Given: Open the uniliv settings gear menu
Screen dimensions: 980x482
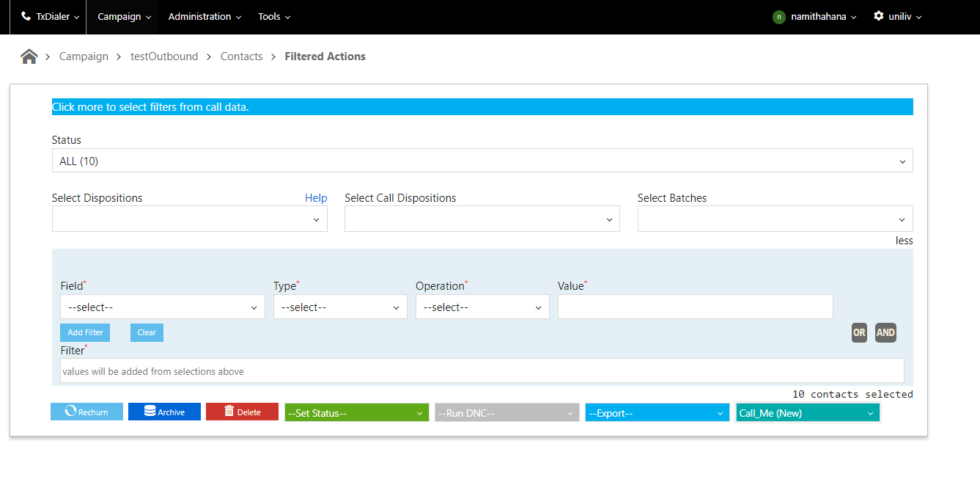Looking at the screenshot, I should click(x=897, y=16).
